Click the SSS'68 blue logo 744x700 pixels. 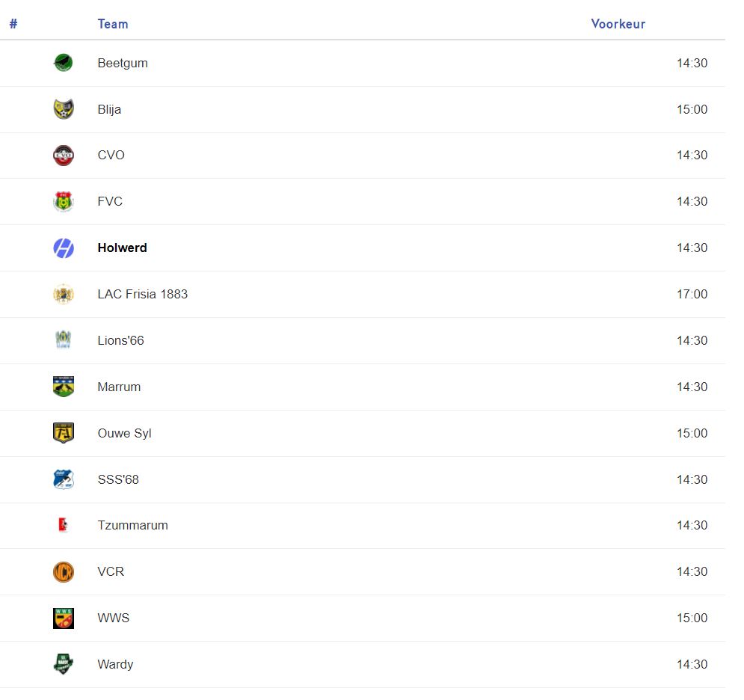[64, 479]
